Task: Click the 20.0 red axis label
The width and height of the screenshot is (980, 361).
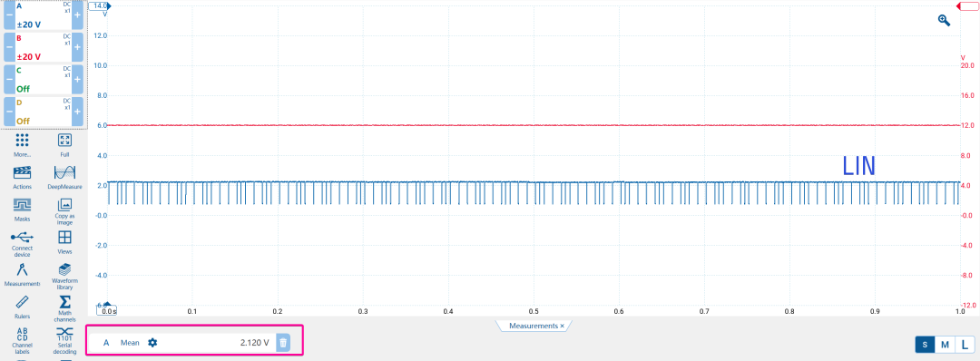Action: click(967, 65)
